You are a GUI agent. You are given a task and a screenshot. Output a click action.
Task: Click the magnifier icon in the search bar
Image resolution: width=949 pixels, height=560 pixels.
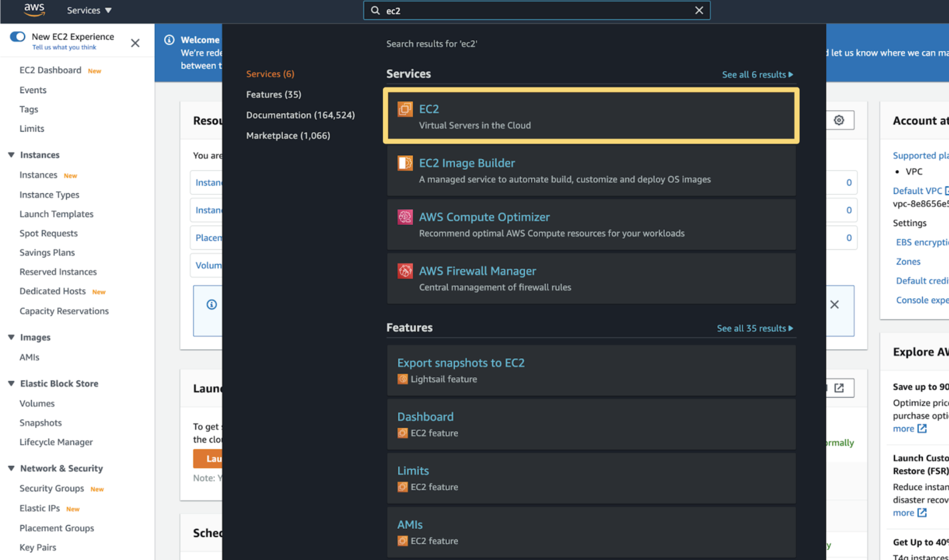(x=375, y=11)
